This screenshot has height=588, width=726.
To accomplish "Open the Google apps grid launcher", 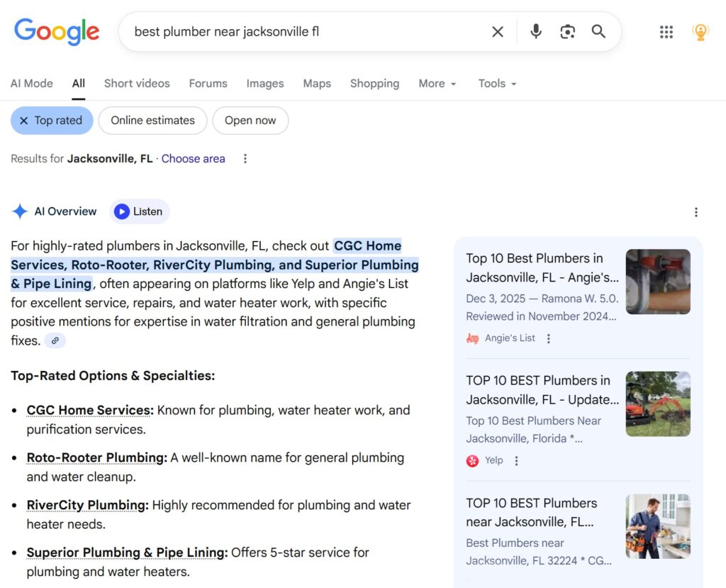I will (x=666, y=31).
